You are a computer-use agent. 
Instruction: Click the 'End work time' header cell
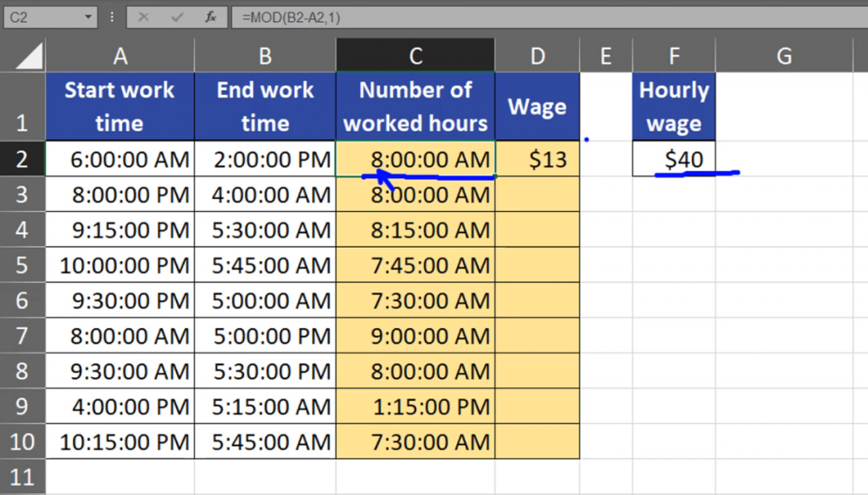pos(264,107)
